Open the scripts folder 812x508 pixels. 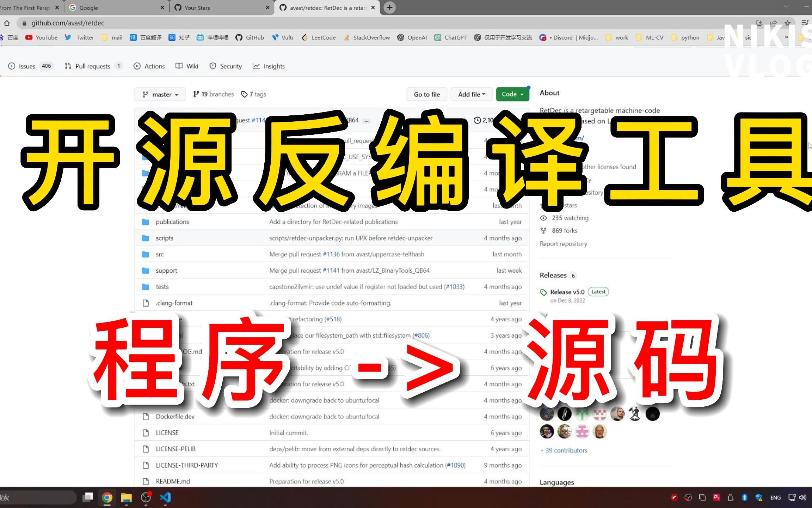165,238
